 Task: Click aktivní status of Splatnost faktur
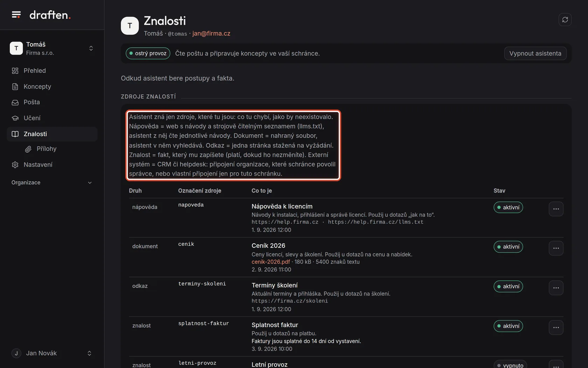click(x=508, y=326)
